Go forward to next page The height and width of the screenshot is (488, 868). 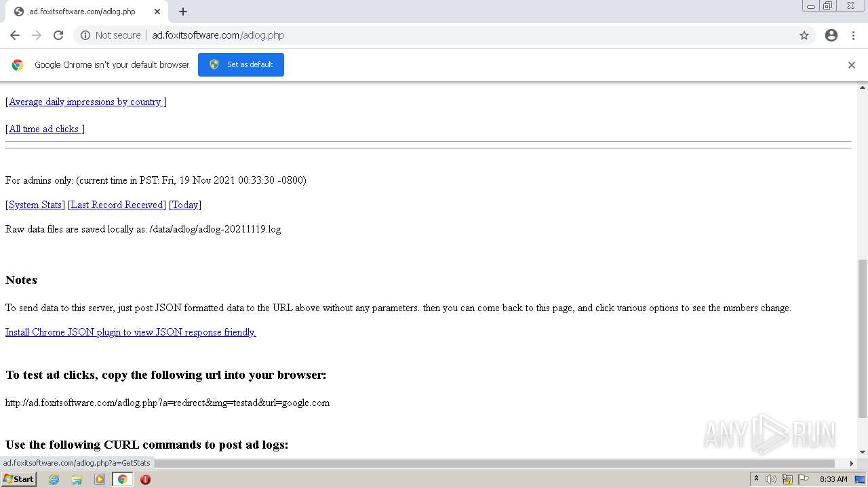(x=37, y=35)
